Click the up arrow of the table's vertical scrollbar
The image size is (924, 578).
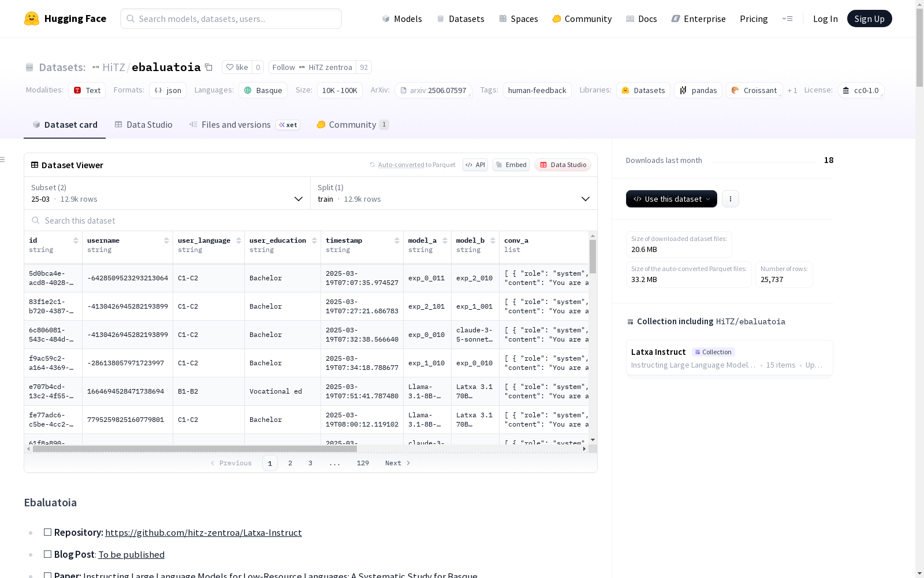click(593, 236)
